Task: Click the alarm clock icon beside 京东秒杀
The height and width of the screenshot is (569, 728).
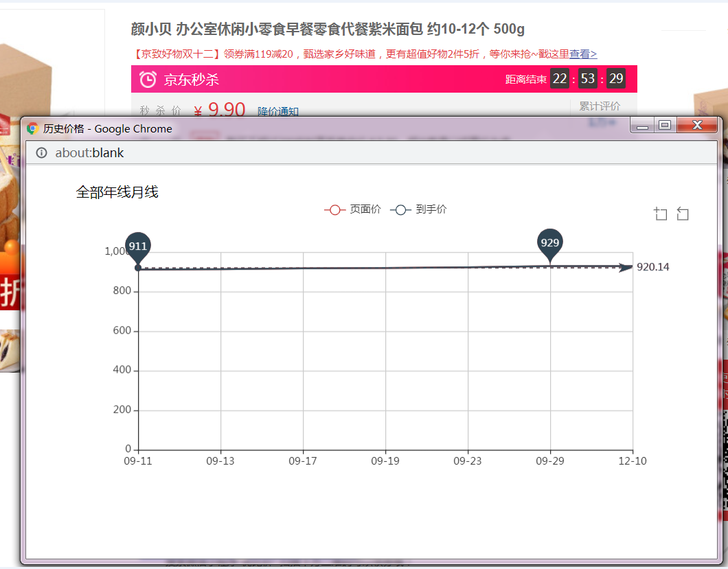Action: pyautogui.click(x=148, y=80)
